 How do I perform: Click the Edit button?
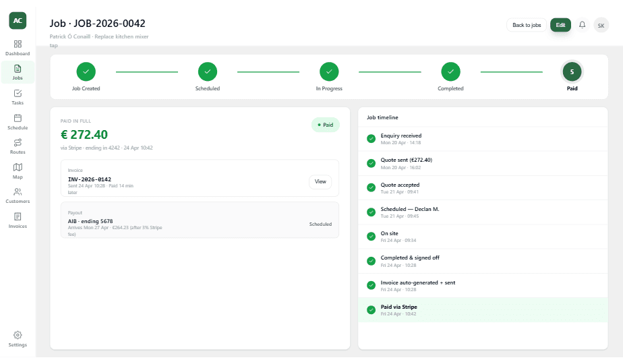click(x=560, y=25)
